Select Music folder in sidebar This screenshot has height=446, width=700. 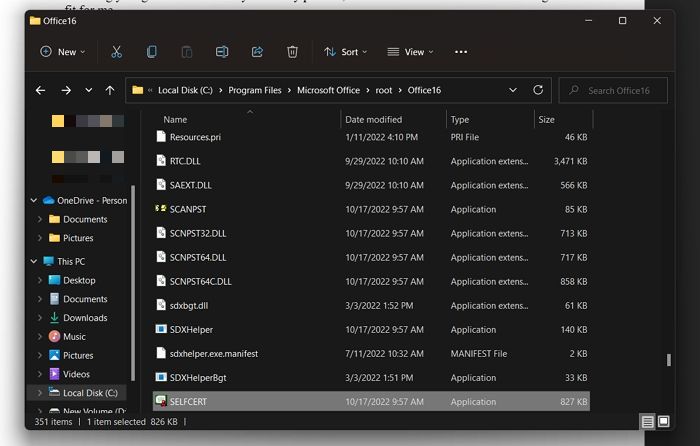(74, 337)
